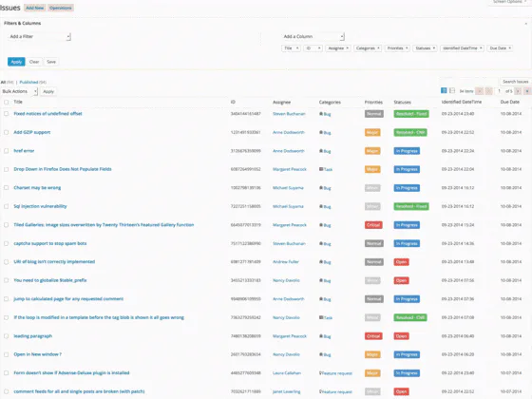Click ID 3404144165487 cell
This screenshot has width=532, height=399.
click(x=246, y=114)
